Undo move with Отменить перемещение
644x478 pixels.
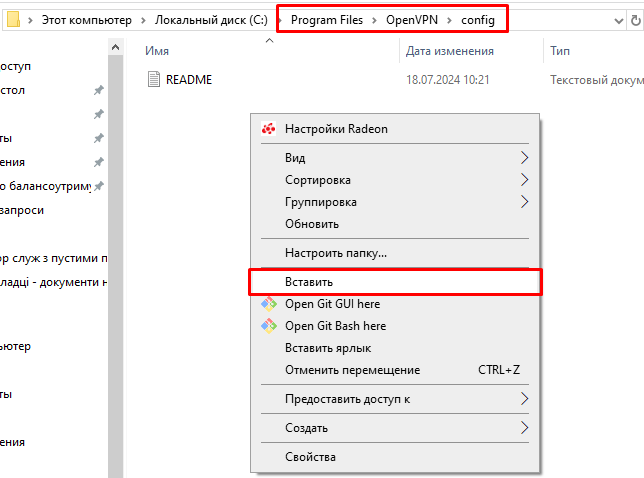tap(352, 370)
